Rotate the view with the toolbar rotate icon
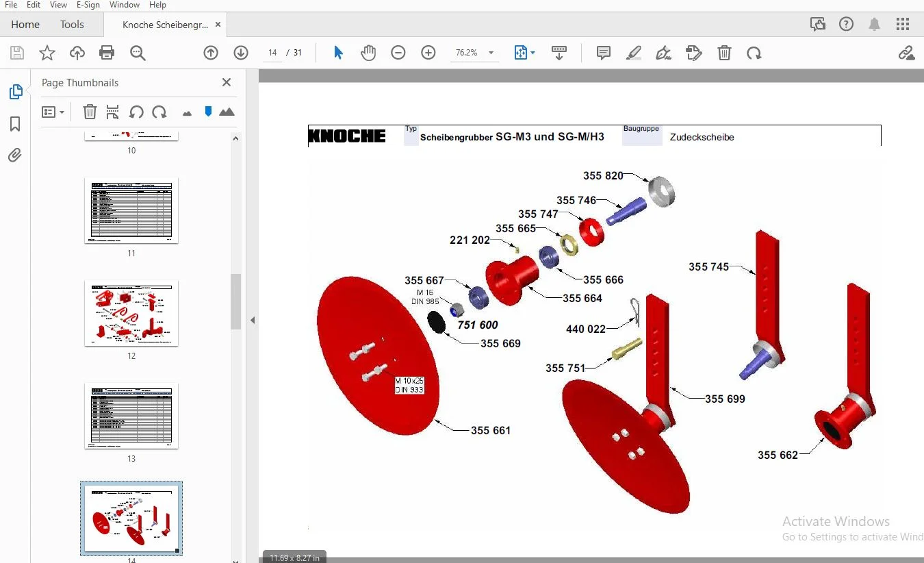The height and width of the screenshot is (563, 924). [754, 53]
